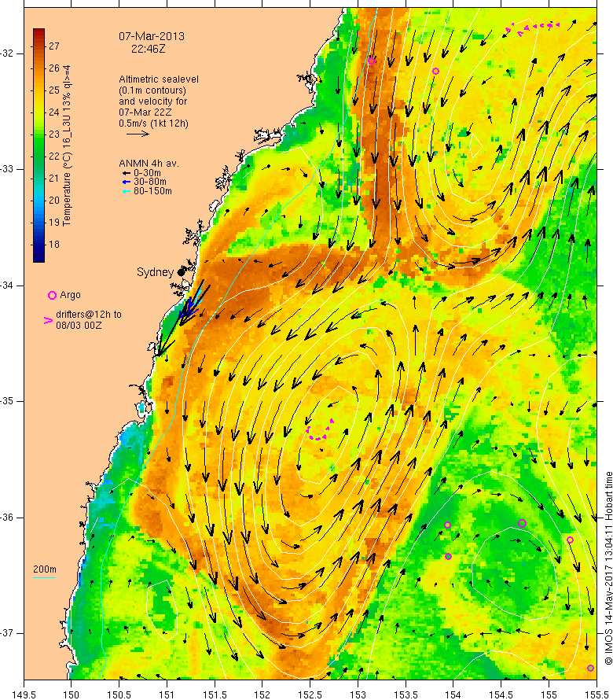Viewport: 613px width, 700px height.
Task: Click the 30-80m depth label
Action: (x=150, y=182)
